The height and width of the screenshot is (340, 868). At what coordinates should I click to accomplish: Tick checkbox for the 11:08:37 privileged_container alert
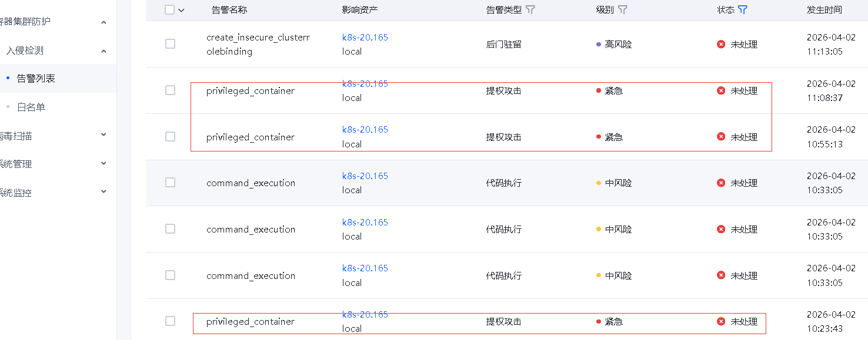coord(170,90)
